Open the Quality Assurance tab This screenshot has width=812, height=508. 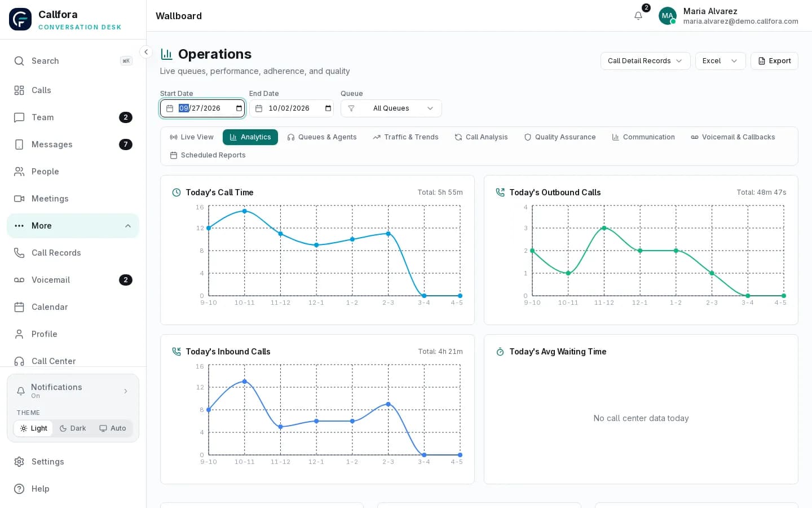tap(560, 137)
